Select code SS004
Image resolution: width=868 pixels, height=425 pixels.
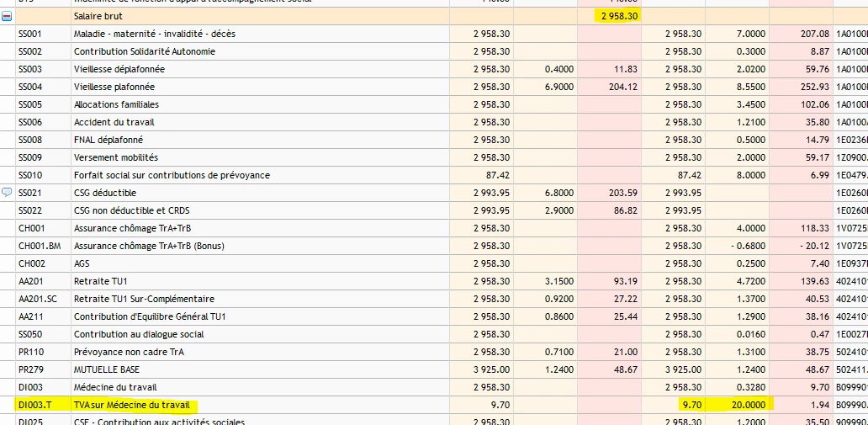[30, 87]
